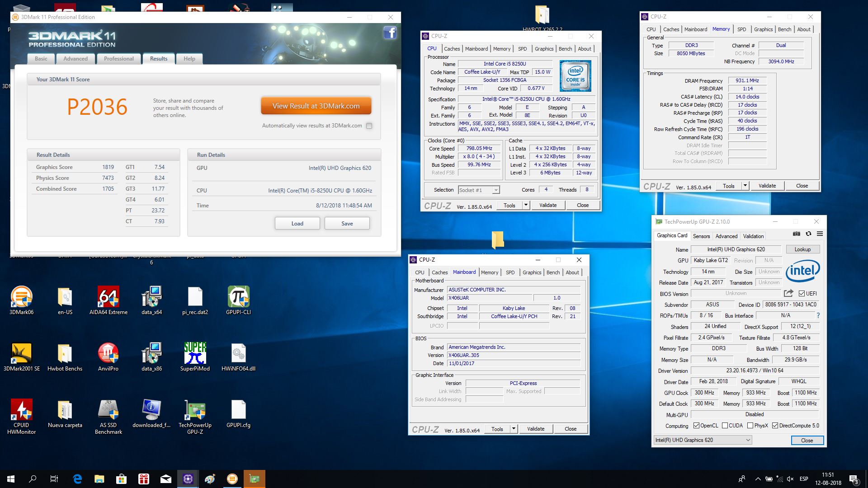This screenshot has height=488, width=868.
Task: Toggle OpenCL checkbox in GPU-Z
Action: tap(696, 426)
